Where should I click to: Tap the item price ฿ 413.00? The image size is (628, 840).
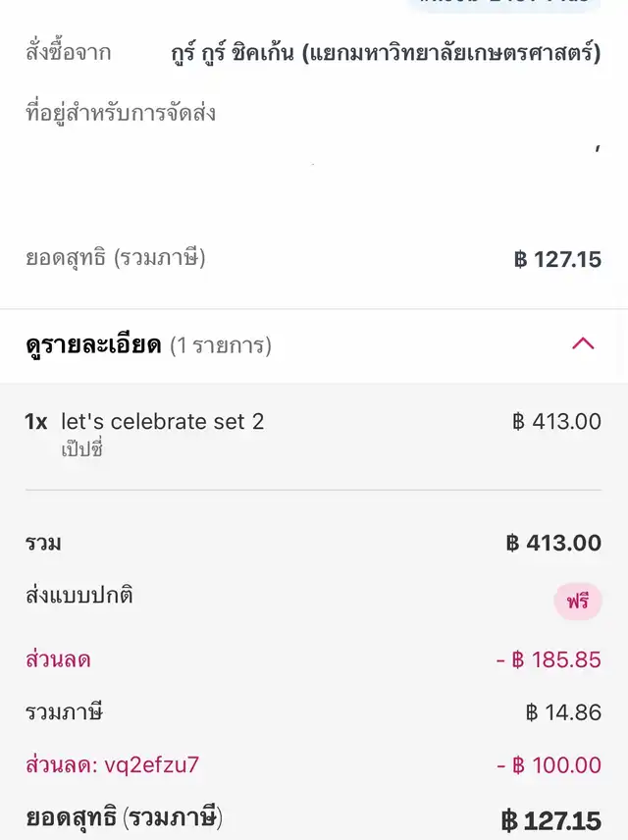(x=556, y=422)
